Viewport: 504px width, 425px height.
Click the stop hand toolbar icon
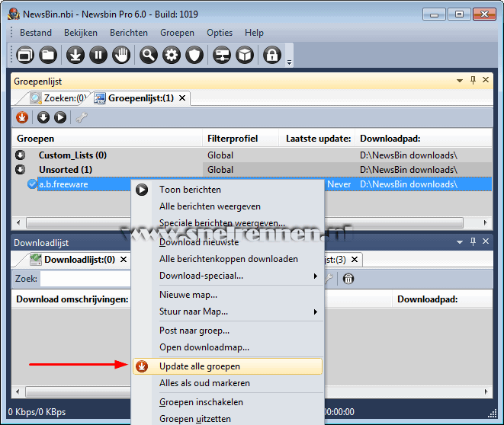click(x=121, y=55)
